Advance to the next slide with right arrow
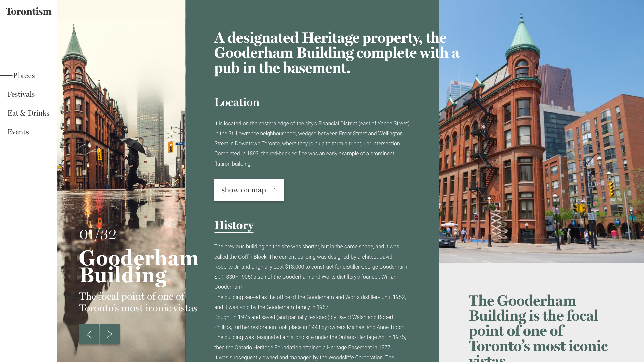Screen dimensions: 644x362 click(x=110, y=334)
